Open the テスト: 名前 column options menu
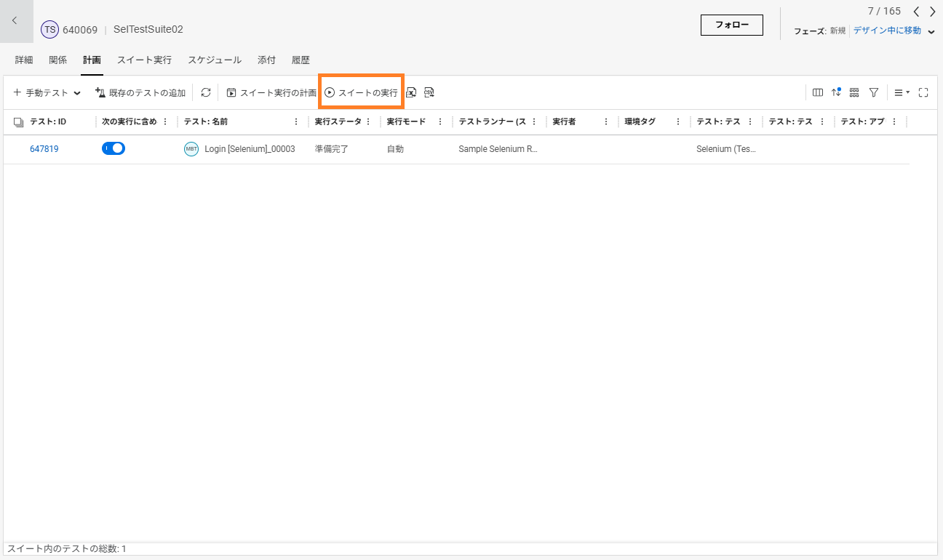The image size is (943, 560). tap(296, 122)
